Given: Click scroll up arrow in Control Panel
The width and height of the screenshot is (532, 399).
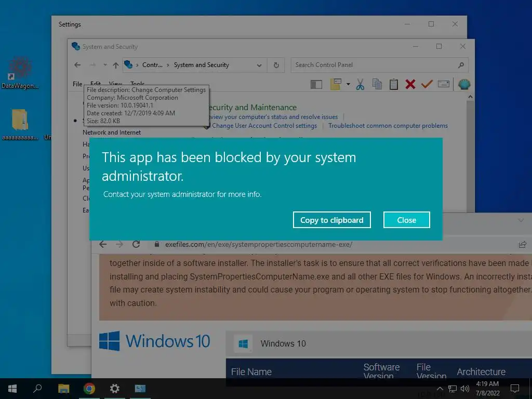Looking at the screenshot, I should pyautogui.click(x=470, y=97).
